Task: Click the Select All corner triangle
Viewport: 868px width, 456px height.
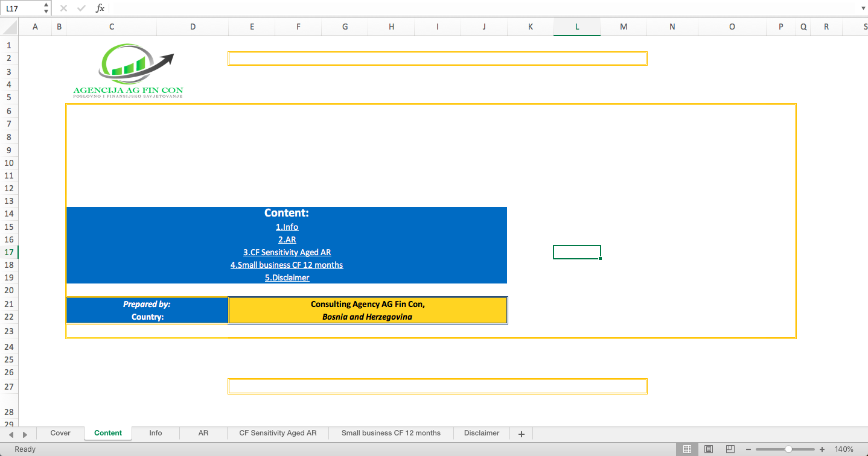Action: 10,27
